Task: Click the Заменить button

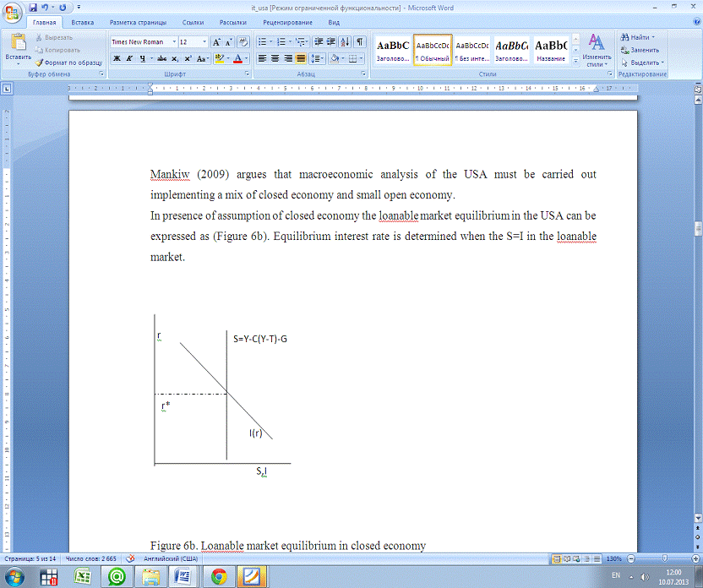Action: click(641, 50)
